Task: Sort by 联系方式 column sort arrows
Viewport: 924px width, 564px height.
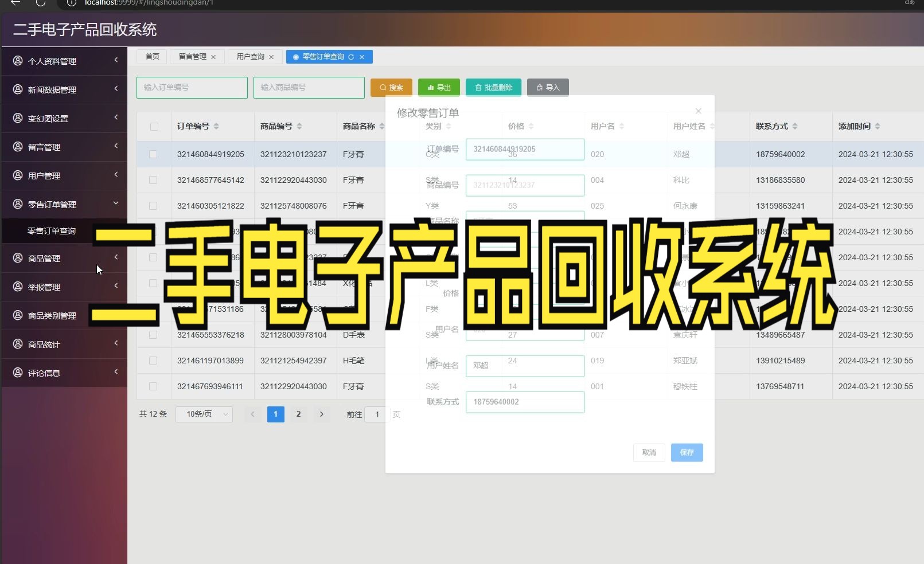Action: click(795, 126)
